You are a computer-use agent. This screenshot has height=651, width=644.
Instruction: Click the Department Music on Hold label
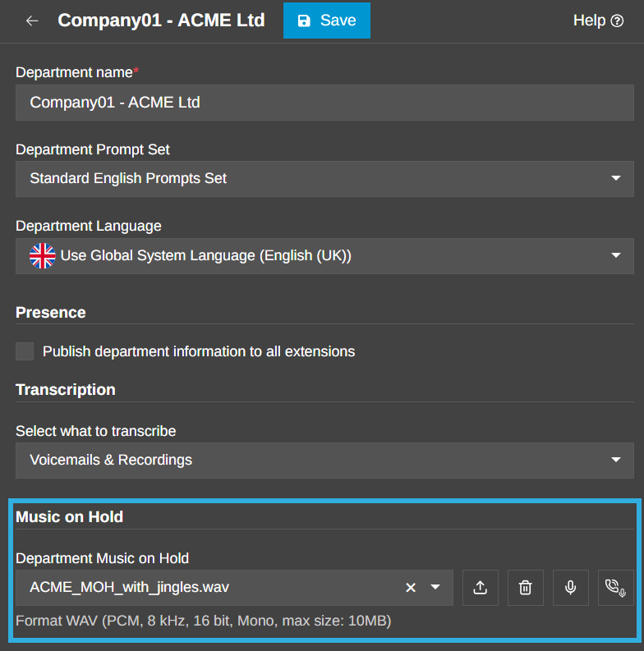click(102, 558)
